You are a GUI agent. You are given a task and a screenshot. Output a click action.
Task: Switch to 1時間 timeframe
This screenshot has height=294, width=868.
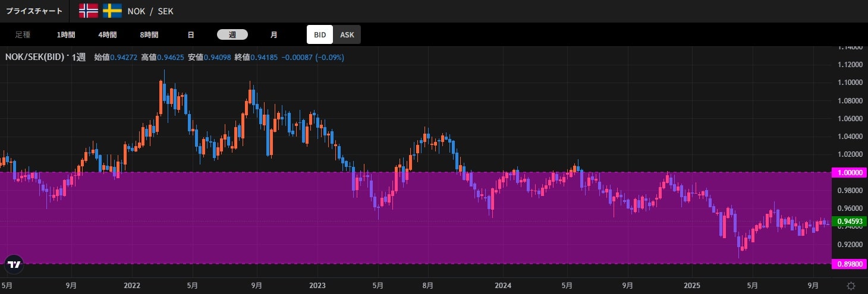click(67, 34)
